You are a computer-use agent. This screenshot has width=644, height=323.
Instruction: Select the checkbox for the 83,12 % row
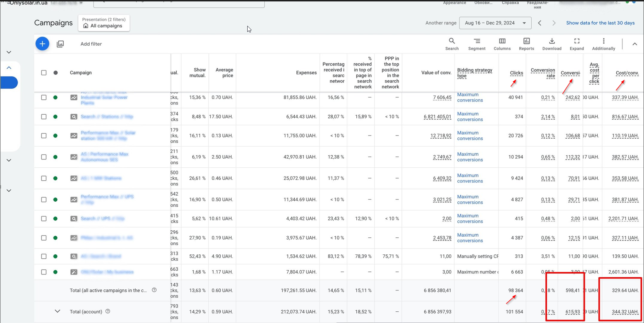tap(44, 256)
